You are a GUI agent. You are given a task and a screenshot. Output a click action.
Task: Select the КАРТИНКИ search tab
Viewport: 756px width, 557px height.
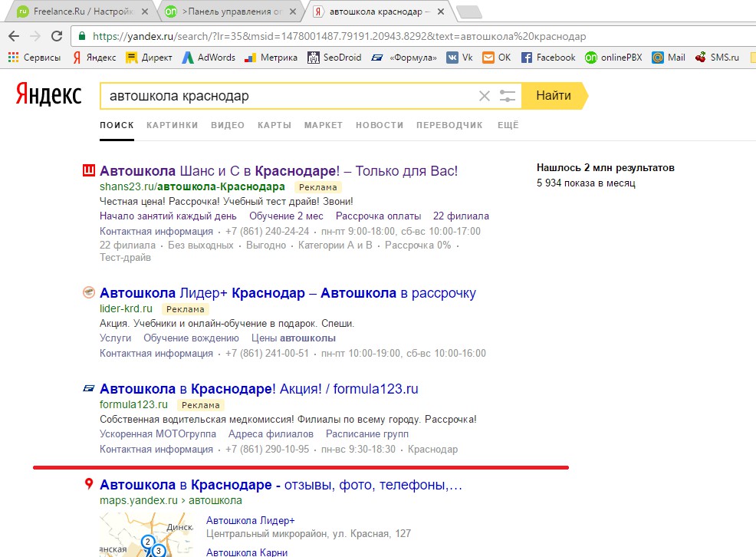click(x=172, y=125)
